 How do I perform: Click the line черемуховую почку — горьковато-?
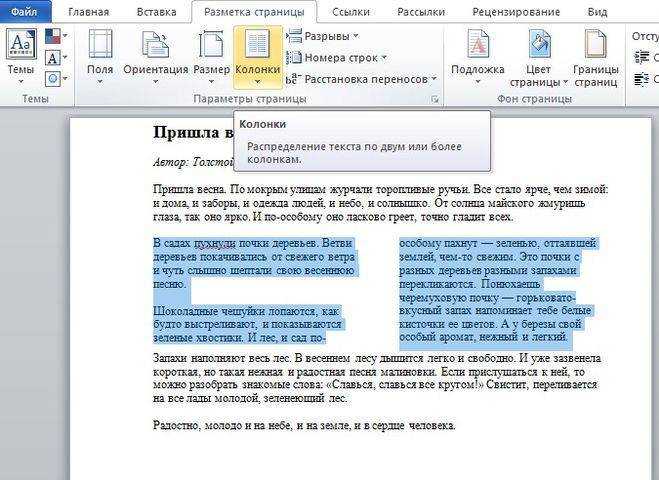coord(487,298)
